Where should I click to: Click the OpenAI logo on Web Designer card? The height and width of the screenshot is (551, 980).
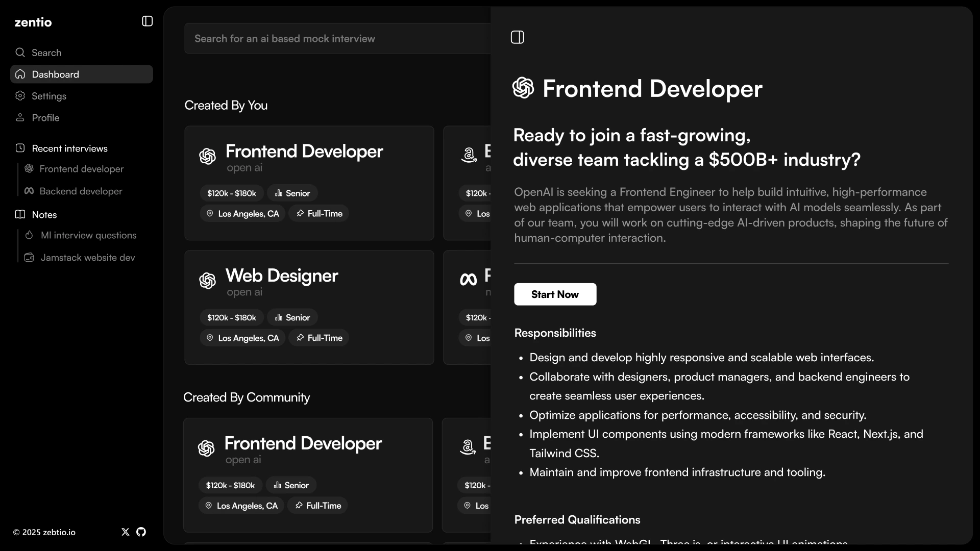[208, 281]
